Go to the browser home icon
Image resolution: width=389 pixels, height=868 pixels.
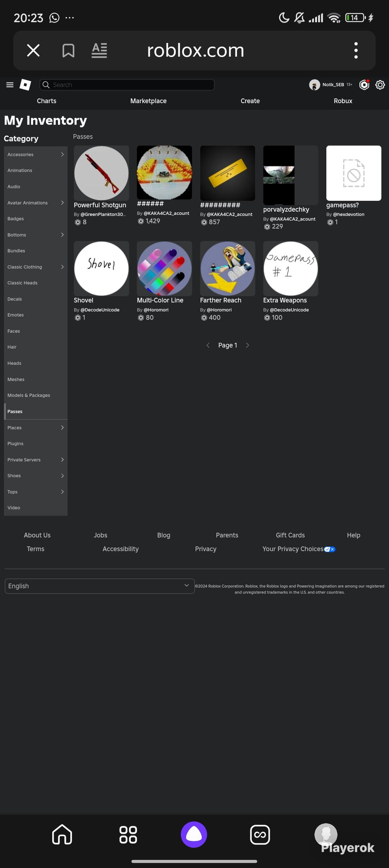[x=62, y=835]
